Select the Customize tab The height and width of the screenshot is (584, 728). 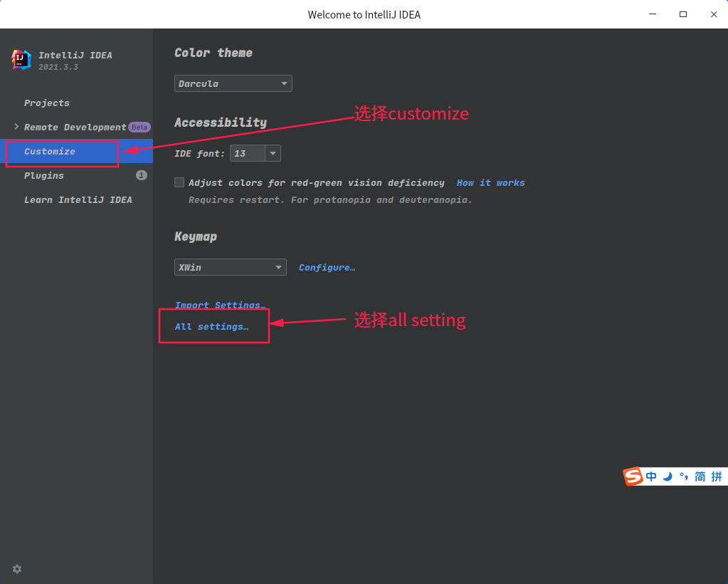tap(76, 151)
